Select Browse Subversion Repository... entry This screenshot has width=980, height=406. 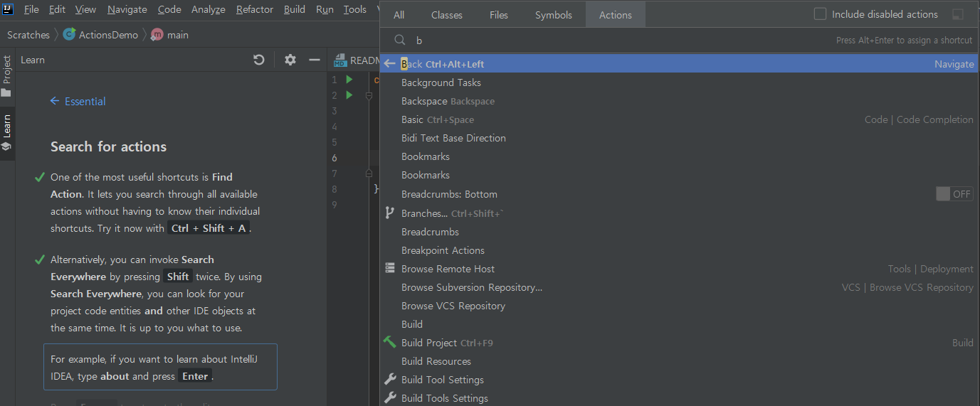tap(679, 287)
